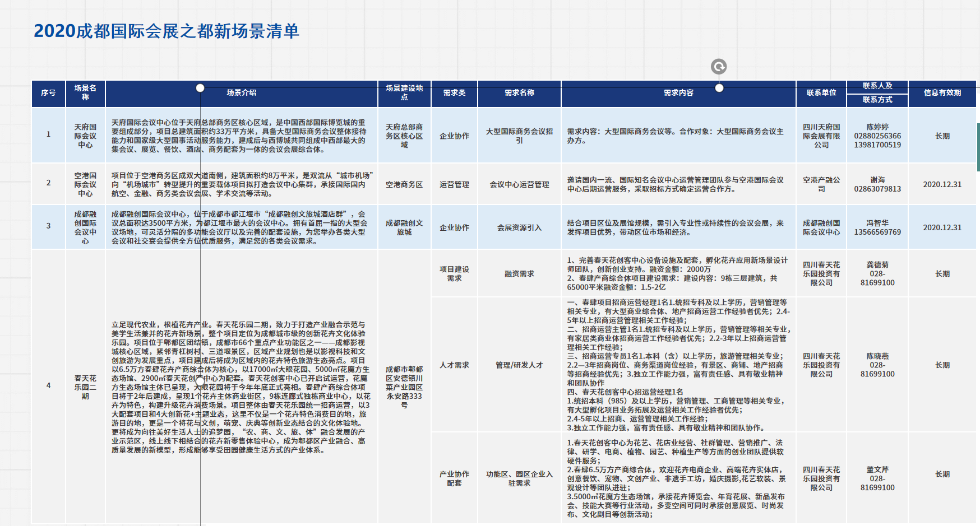Click the 长期 validity cell in 陈婷婷's row
Image resolution: width=980 pixels, height=526 pixels.
tap(942, 136)
